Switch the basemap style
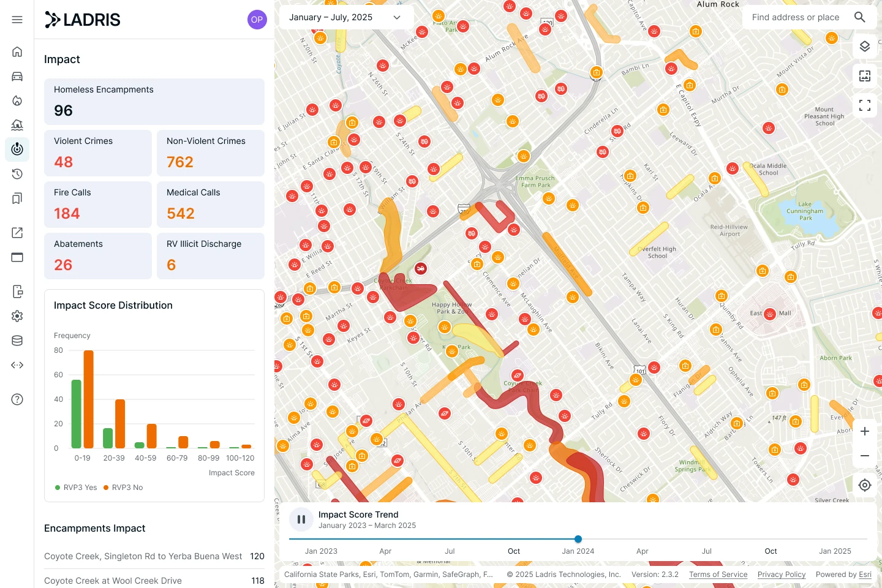 tap(865, 75)
